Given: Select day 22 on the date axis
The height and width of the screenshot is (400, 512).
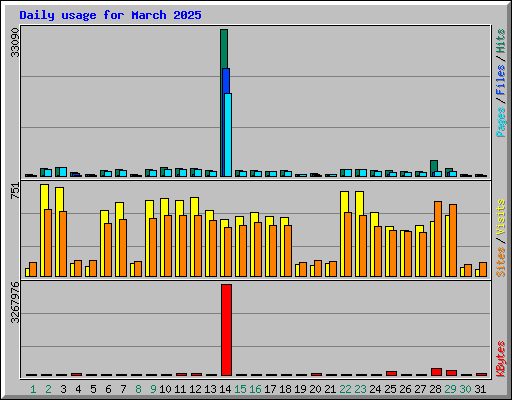Looking at the screenshot, I should click(x=345, y=389).
